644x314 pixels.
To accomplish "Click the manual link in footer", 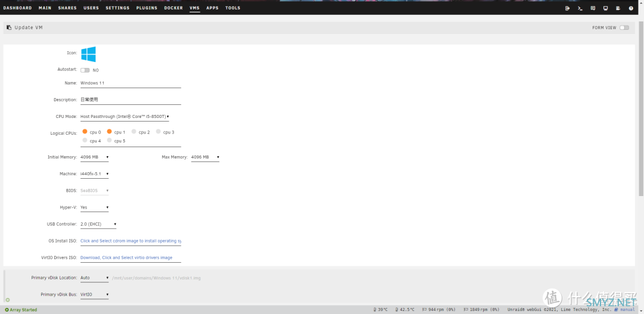I will [x=625, y=310].
